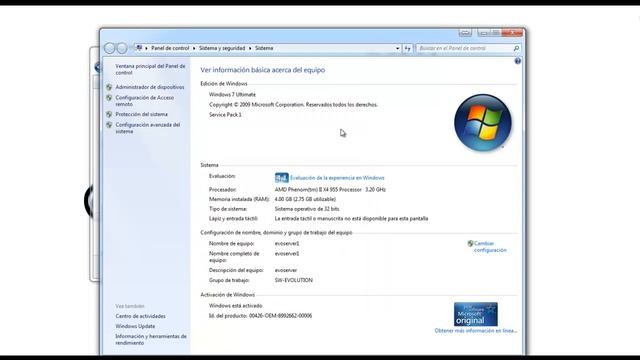Click the Id. del producto number
This screenshot has width=640, height=360.
click(x=280, y=316)
